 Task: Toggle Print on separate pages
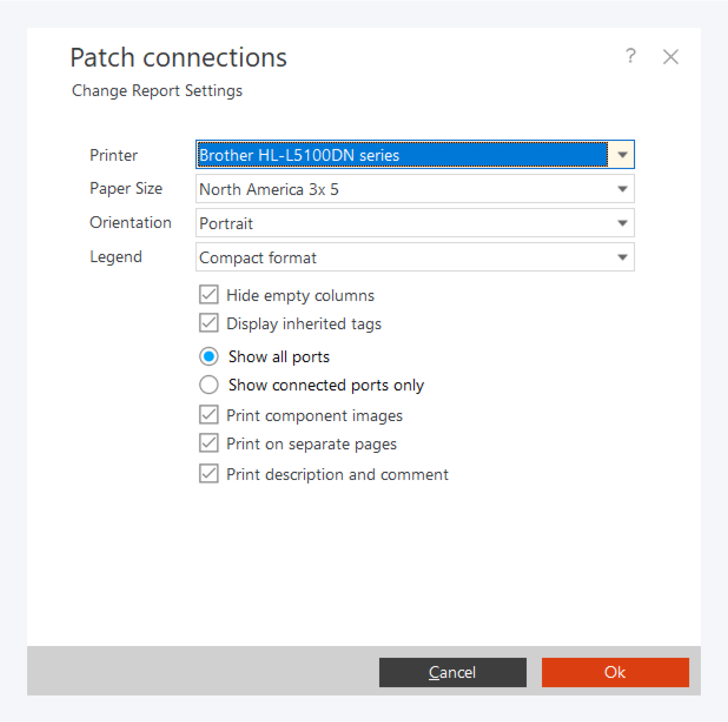[x=209, y=443]
